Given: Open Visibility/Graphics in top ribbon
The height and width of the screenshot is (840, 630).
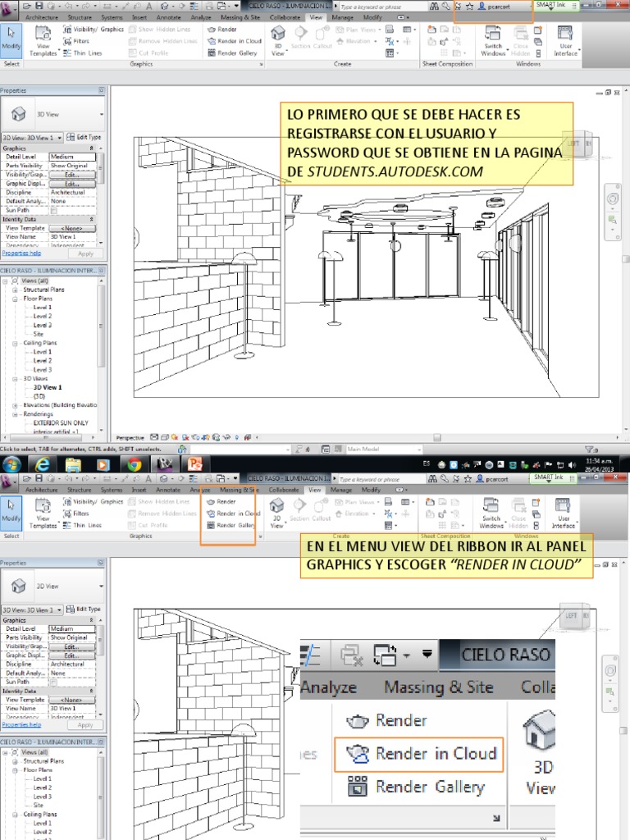Looking at the screenshot, I should pos(94,30).
